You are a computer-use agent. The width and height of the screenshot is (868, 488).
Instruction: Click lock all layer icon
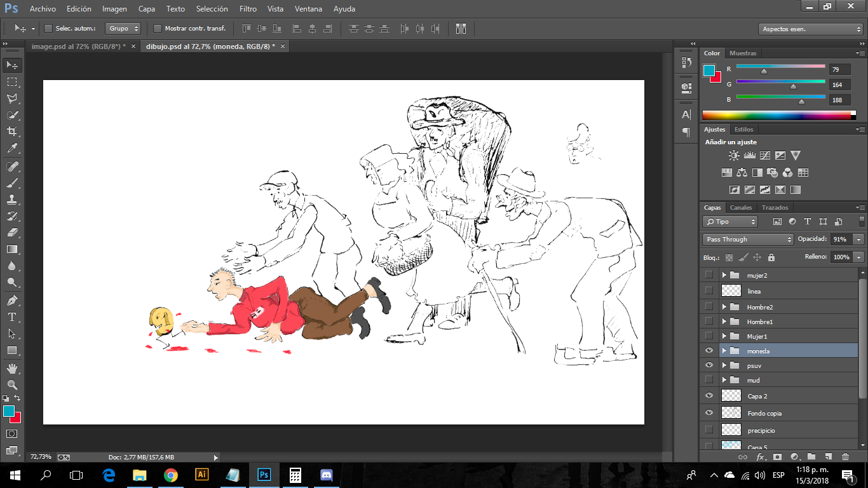point(771,257)
